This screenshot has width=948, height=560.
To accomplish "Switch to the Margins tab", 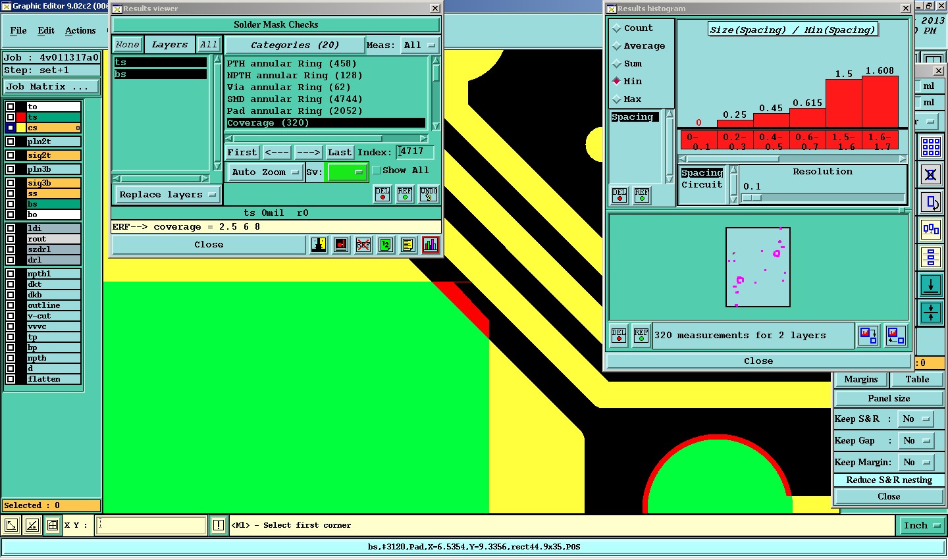I will point(861,380).
